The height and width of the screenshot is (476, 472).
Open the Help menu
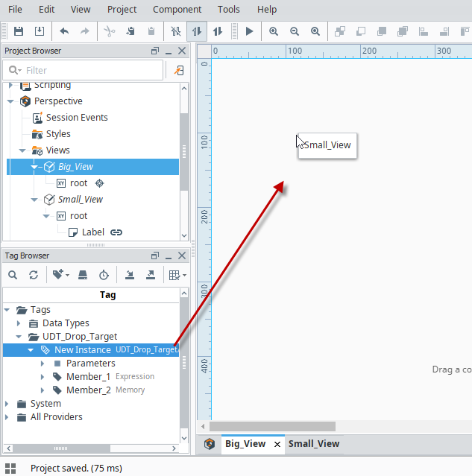(x=267, y=10)
